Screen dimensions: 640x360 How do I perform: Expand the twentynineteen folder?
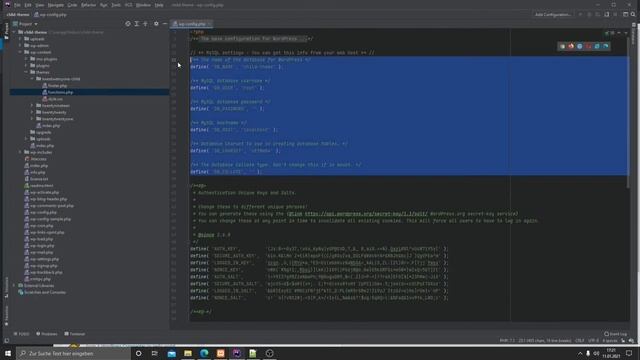pos(32,105)
